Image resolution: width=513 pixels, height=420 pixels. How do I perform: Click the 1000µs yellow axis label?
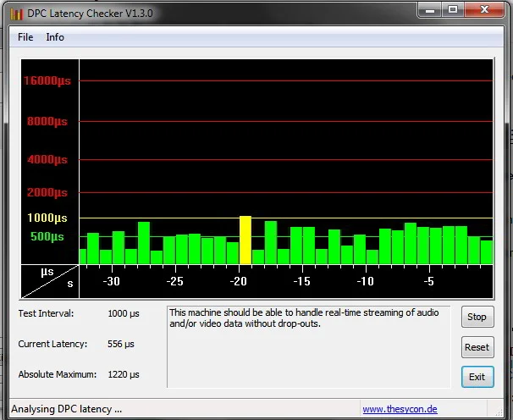tap(48, 218)
